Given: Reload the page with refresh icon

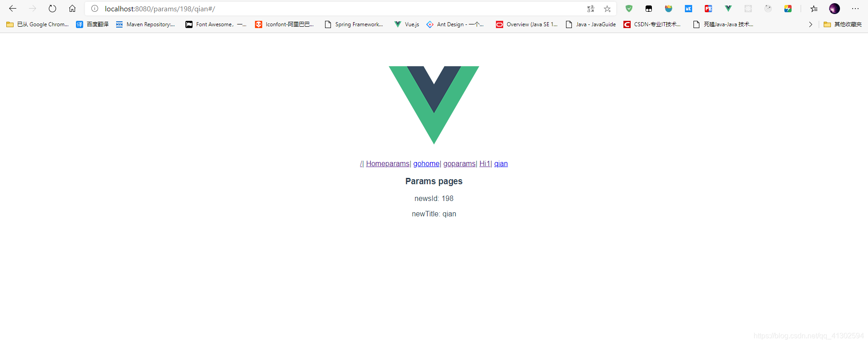Looking at the screenshot, I should coord(52,9).
